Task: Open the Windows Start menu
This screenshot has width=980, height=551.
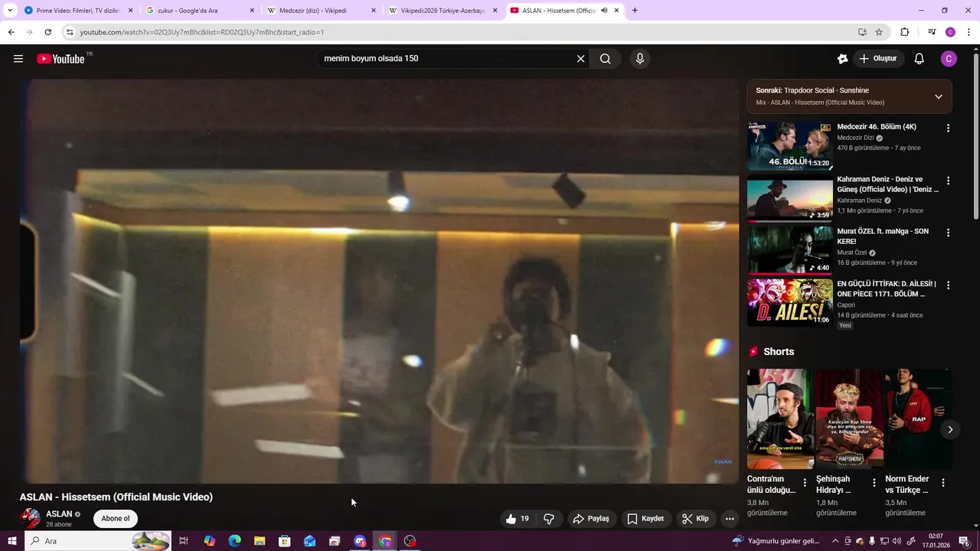Action: 11,541
